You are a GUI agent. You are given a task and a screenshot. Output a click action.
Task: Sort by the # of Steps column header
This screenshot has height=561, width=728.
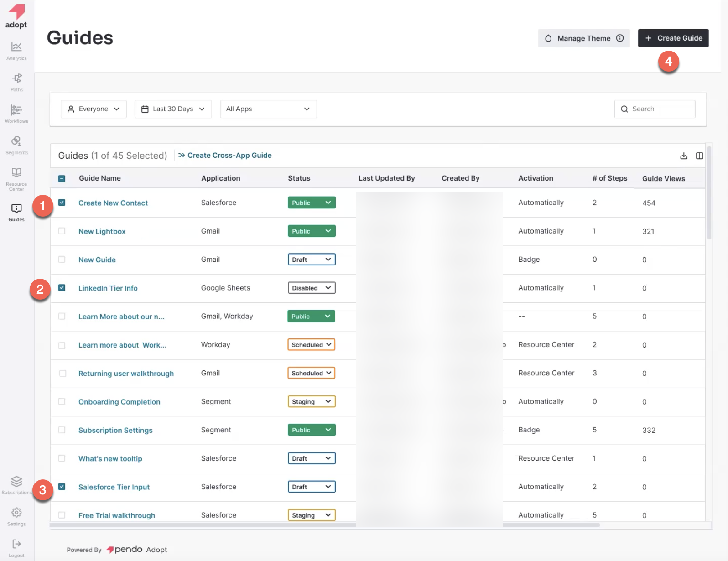(610, 178)
